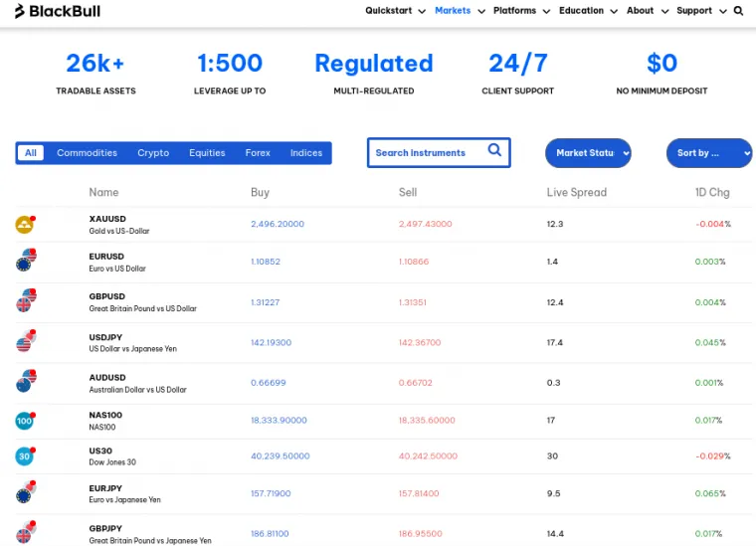The width and height of the screenshot is (756, 546).
Task: Click the US30 instrument name
Action: pyautogui.click(x=100, y=451)
